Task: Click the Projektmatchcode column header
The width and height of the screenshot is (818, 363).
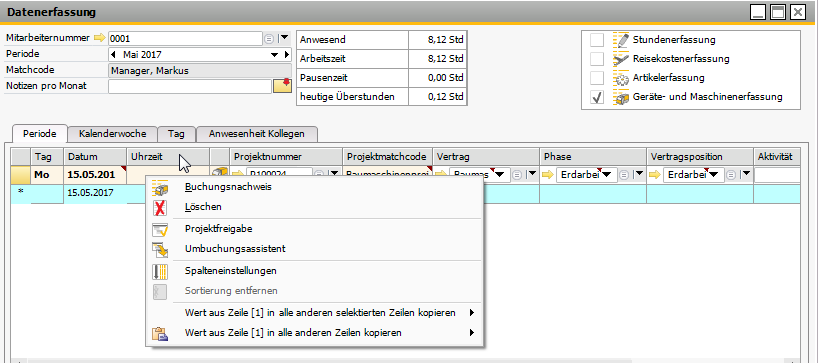Action: [x=388, y=156]
